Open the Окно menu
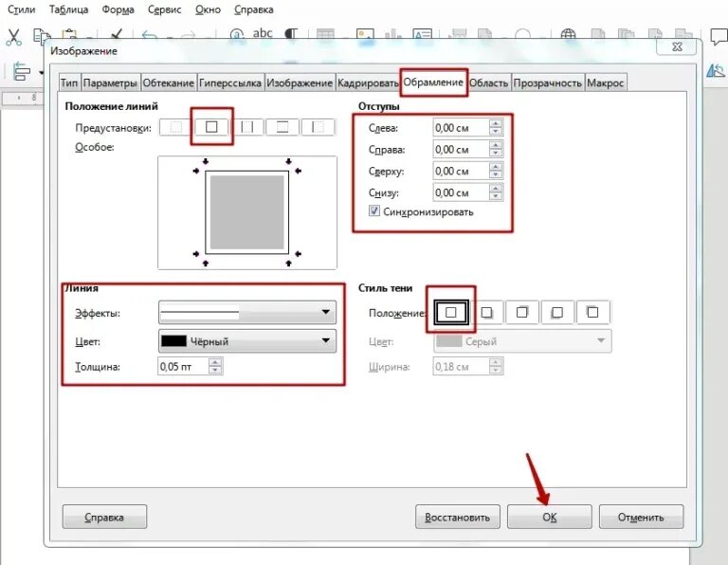The height and width of the screenshot is (565, 728). (x=208, y=9)
